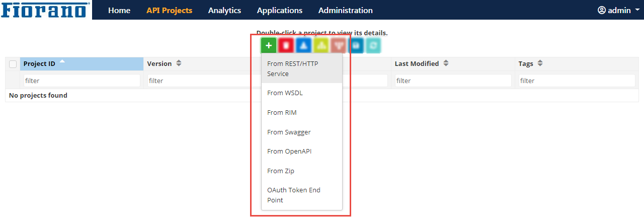
Task: Navigate to the Administration tab
Action: coord(346,10)
